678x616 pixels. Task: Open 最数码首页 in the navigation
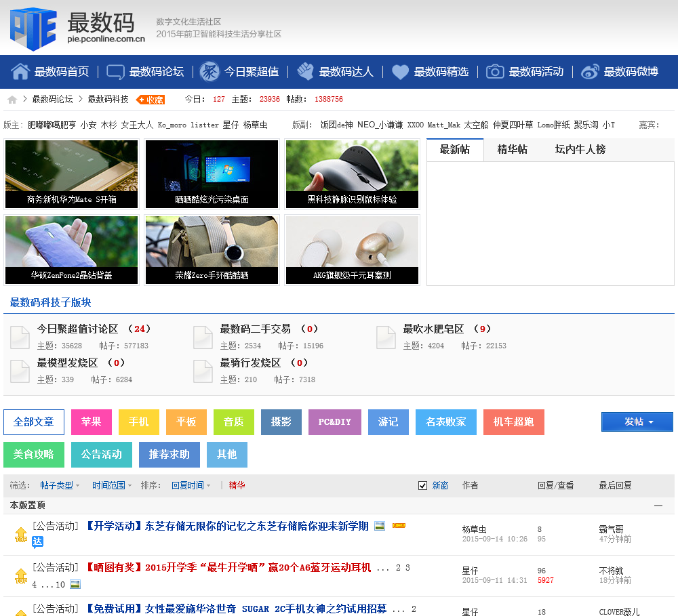click(x=62, y=72)
